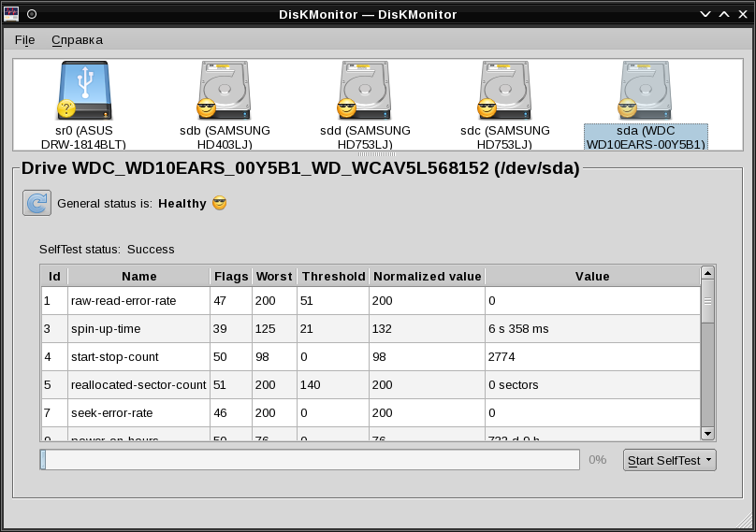Image resolution: width=756 pixels, height=532 pixels.
Task: Open the Справка menu
Action: (x=77, y=40)
